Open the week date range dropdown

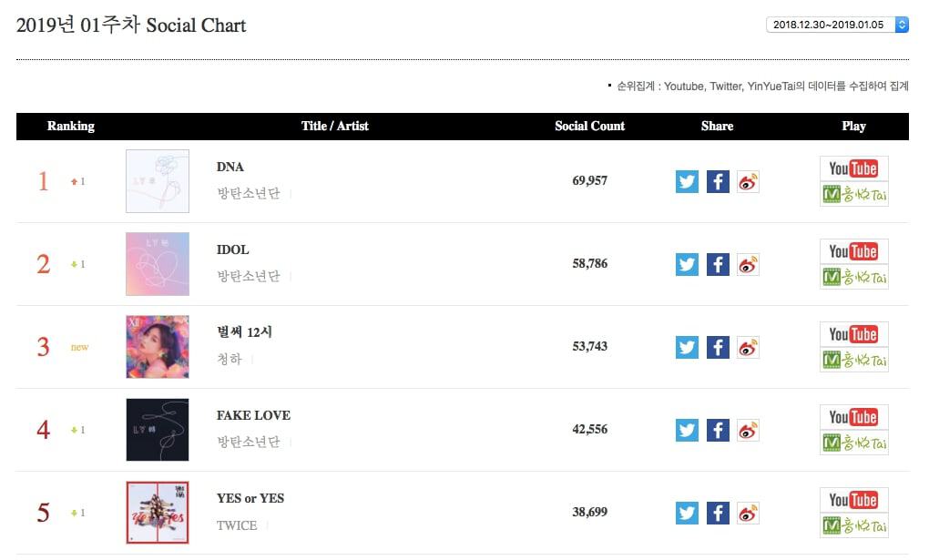click(837, 25)
